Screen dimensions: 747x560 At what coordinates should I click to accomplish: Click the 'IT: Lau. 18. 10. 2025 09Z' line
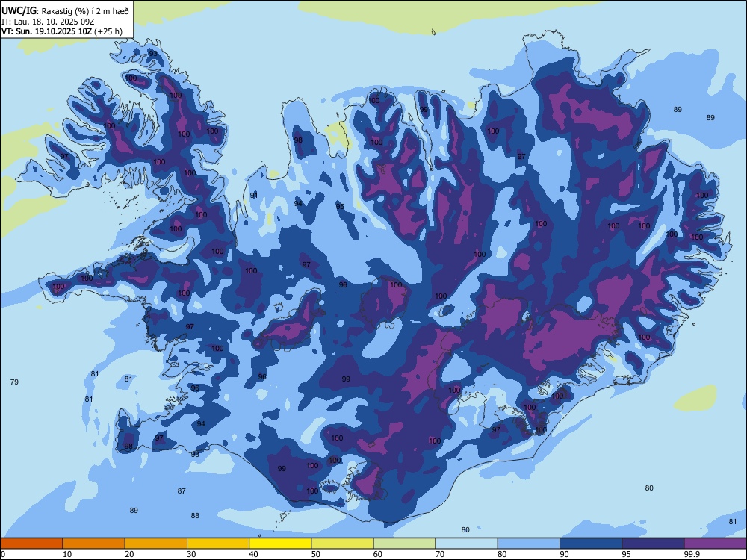pyautogui.click(x=48, y=22)
